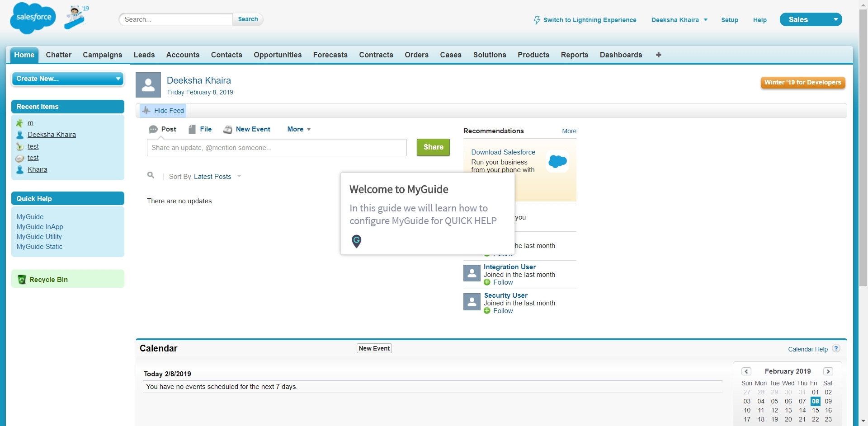Open the Accounts tab

pos(183,55)
